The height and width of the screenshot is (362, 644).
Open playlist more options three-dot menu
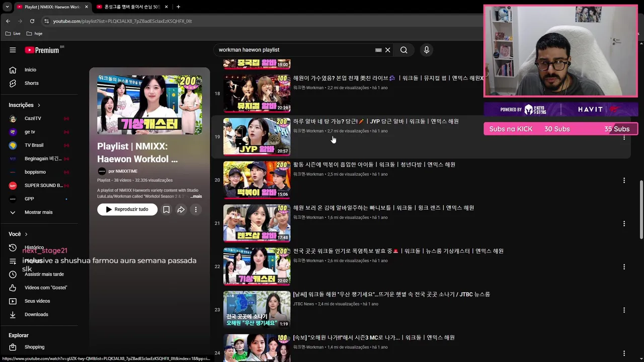tap(196, 210)
